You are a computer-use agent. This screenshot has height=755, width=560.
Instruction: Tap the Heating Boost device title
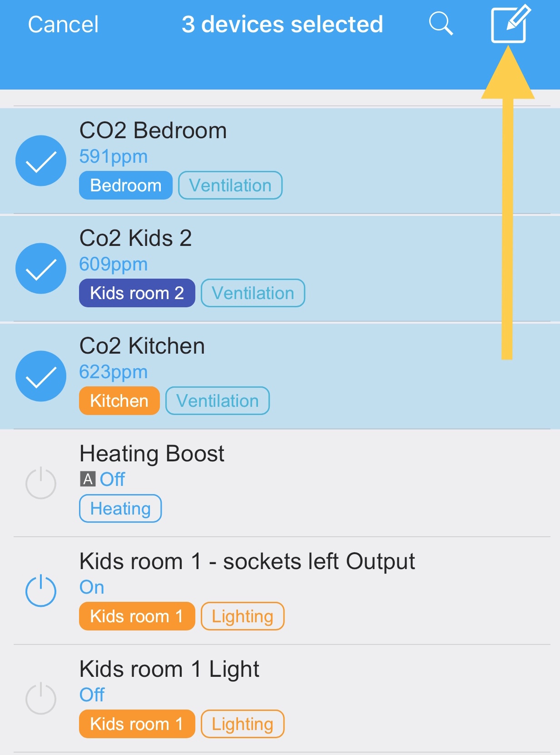click(x=152, y=454)
